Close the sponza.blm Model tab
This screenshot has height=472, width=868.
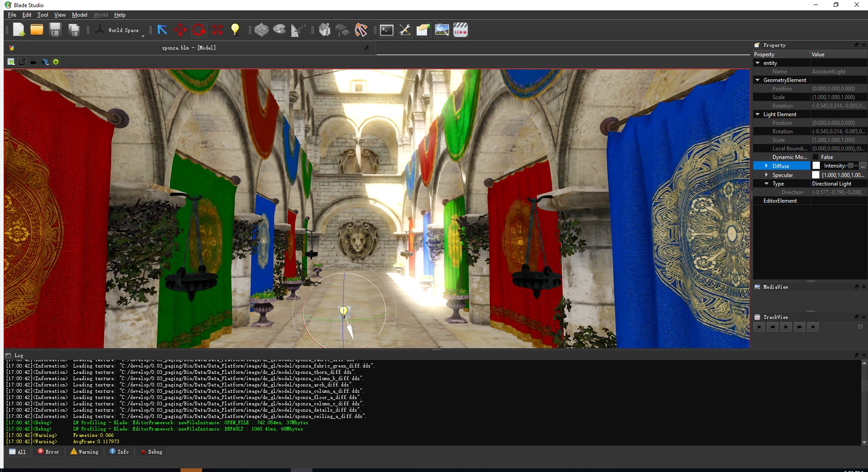click(366, 48)
